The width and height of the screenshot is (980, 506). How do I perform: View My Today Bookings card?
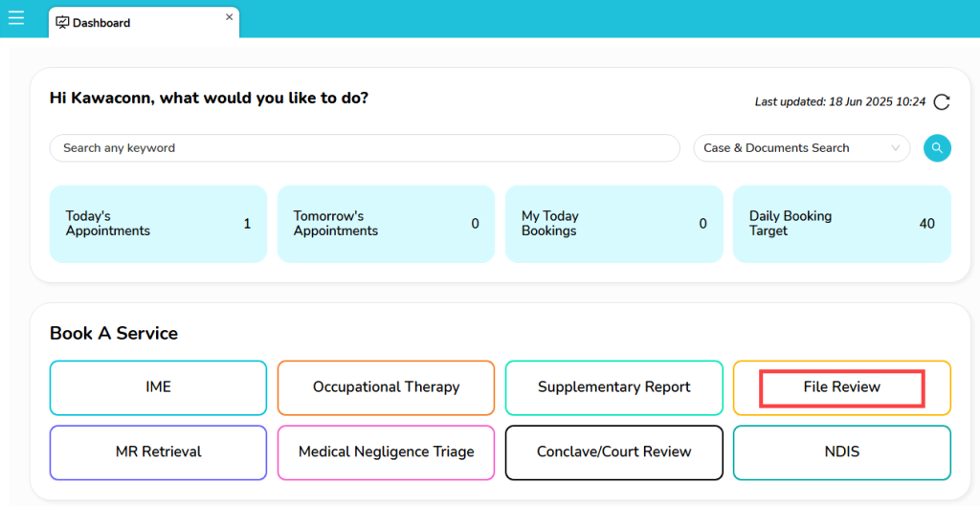613,224
